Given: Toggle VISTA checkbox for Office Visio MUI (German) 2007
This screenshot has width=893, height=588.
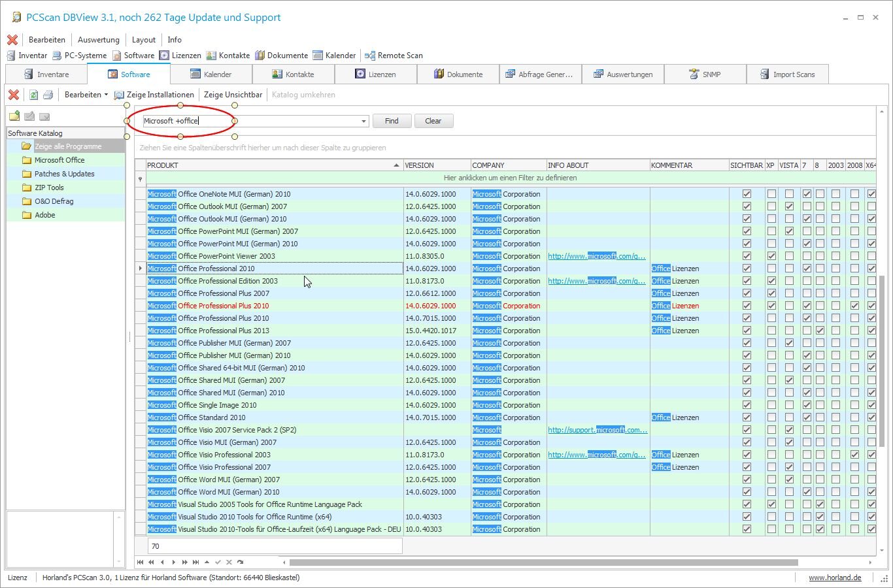Looking at the screenshot, I should [789, 442].
